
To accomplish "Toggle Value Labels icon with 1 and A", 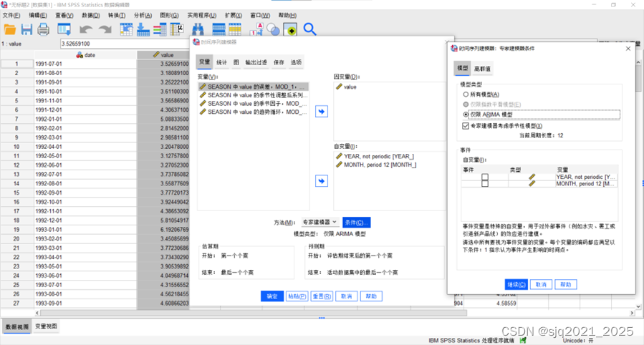I will [256, 29].
